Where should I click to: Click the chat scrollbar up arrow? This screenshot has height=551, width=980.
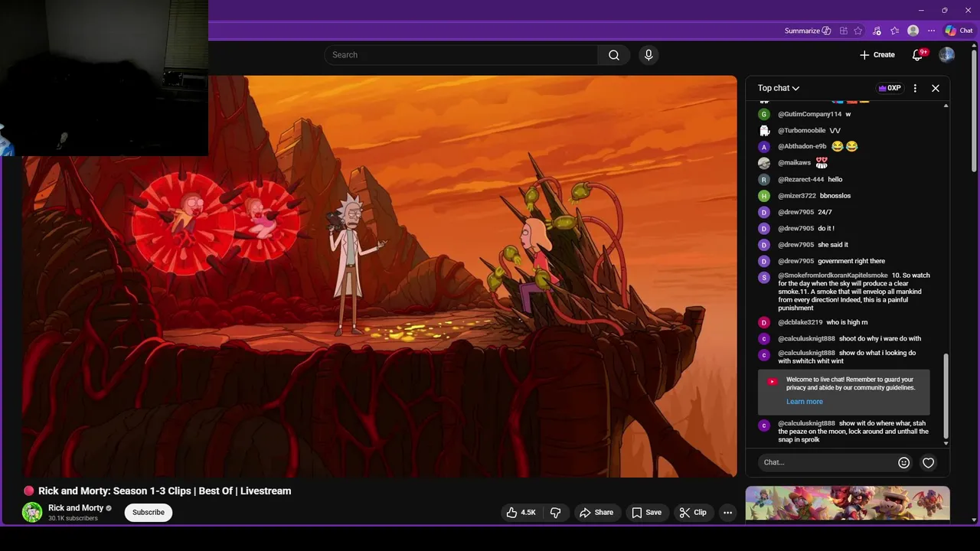(x=946, y=105)
